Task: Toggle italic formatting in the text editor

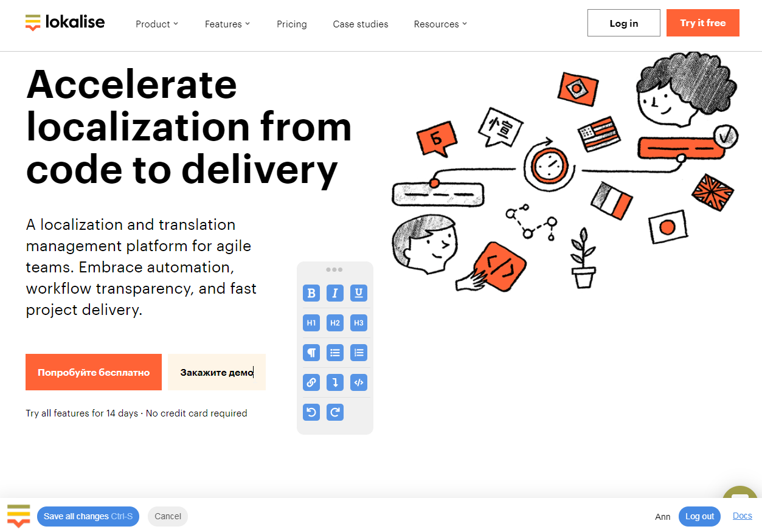Action: pyautogui.click(x=334, y=292)
